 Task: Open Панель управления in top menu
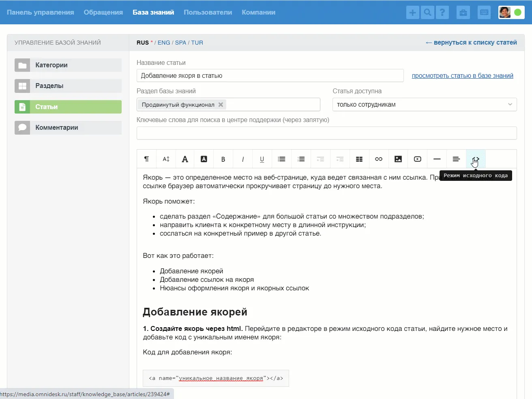point(41,12)
